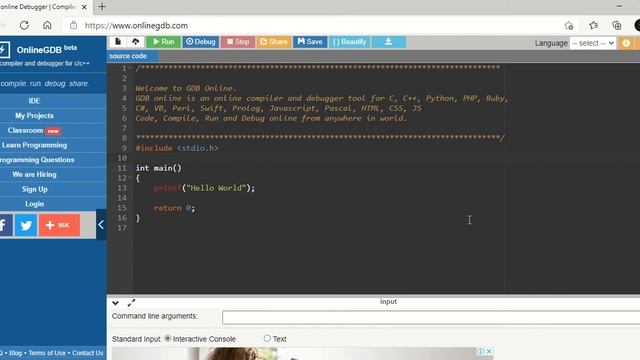Click the return 0 line
640x360 pixels.
pyautogui.click(x=174, y=208)
